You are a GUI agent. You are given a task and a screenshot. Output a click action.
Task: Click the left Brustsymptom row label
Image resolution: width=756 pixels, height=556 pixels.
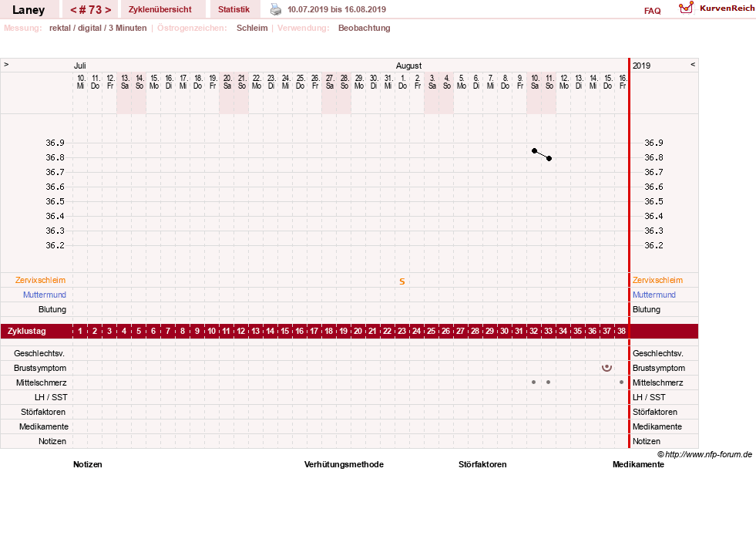click(40, 368)
